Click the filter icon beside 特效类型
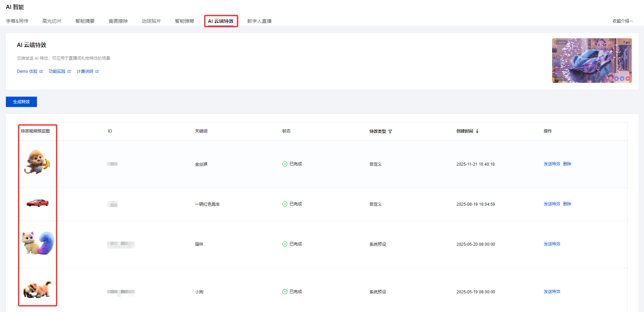This screenshot has height=312, width=644. (390, 131)
